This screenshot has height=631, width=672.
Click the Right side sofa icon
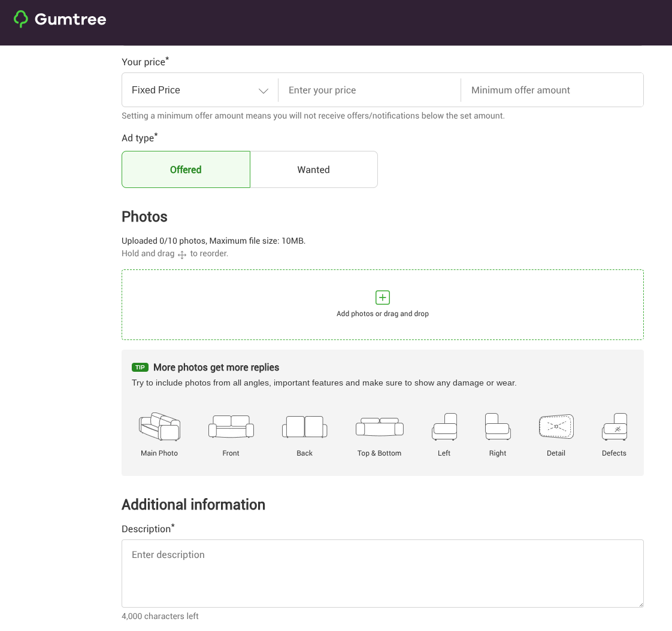(x=498, y=427)
